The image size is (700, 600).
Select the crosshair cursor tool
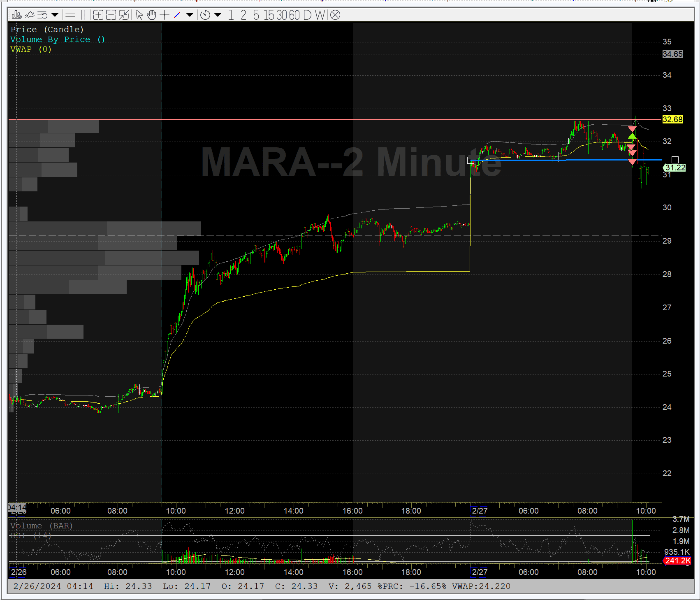[165, 15]
